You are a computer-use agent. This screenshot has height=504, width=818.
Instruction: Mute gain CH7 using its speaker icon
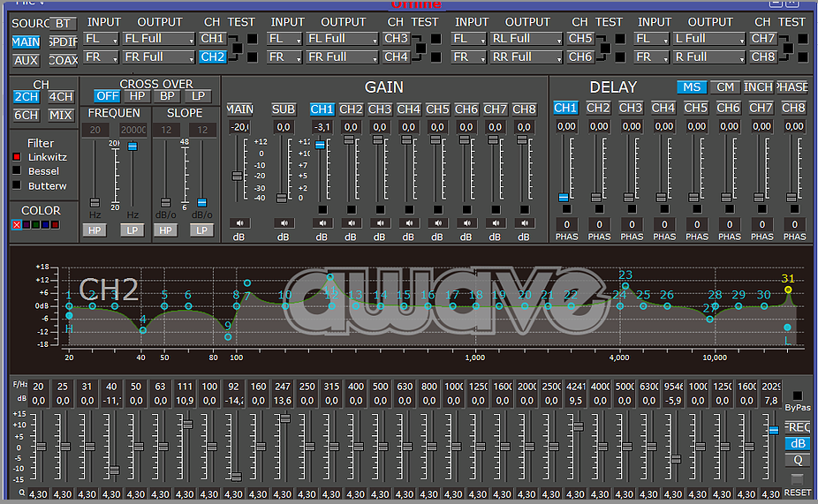tap(495, 223)
